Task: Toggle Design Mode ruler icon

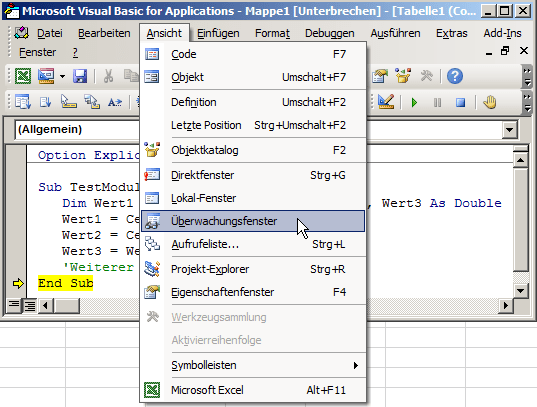Action: click(386, 102)
